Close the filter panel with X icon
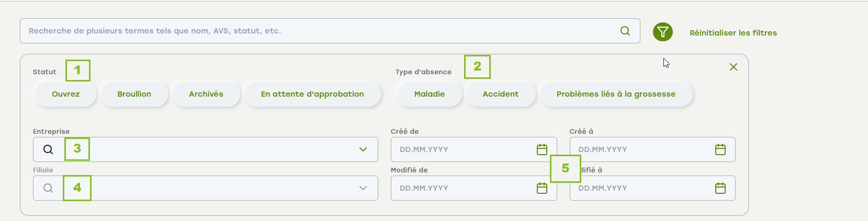Viewport: 868px width, 221px height. click(734, 67)
